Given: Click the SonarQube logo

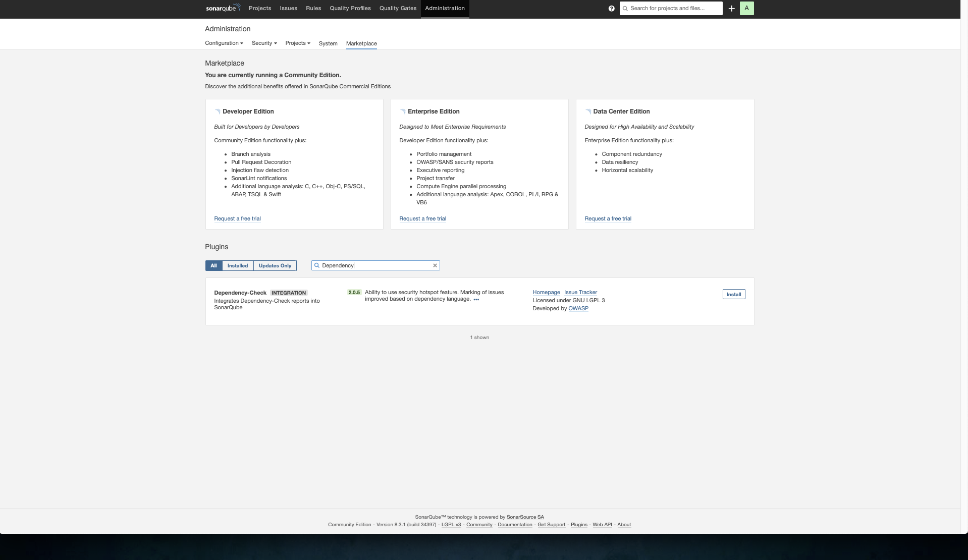Looking at the screenshot, I should (223, 8).
